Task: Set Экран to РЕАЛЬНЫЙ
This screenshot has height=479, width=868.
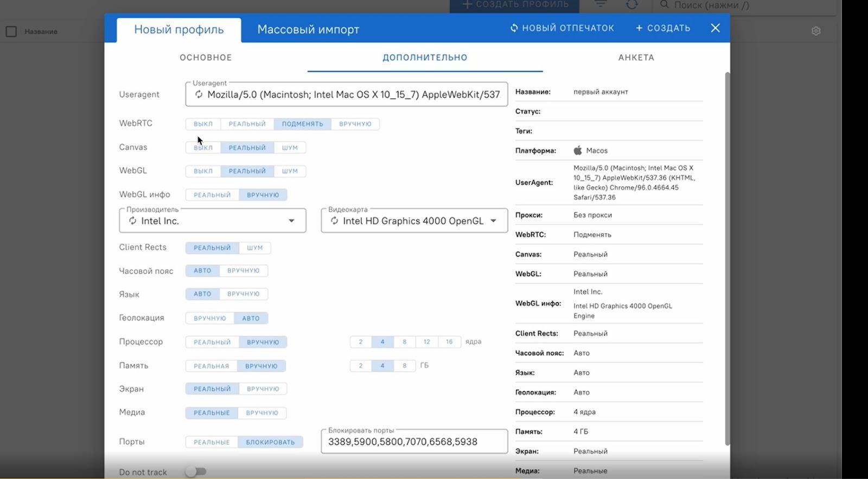Action: pos(212,389)
